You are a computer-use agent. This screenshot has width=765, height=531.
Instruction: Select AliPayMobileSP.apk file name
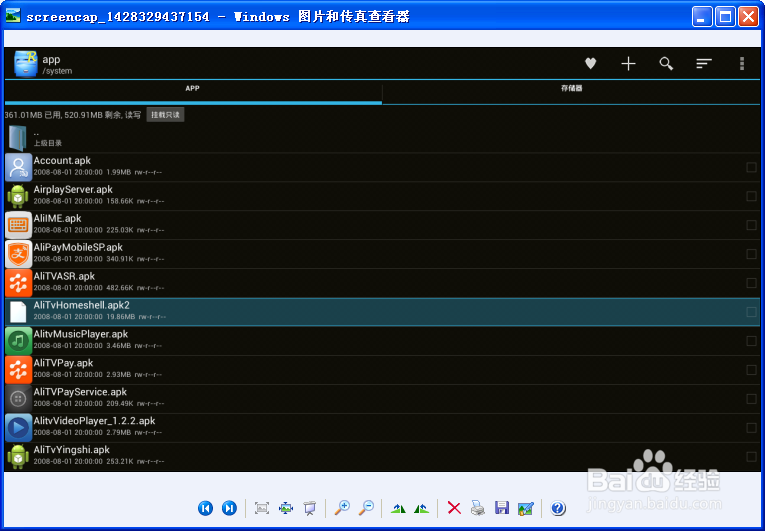coord(78,247)
